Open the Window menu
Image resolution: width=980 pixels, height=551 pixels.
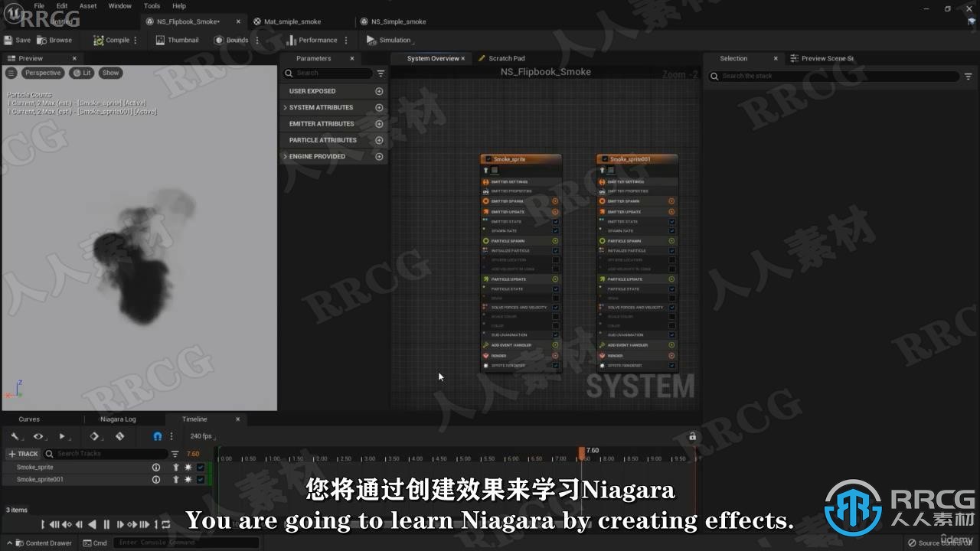119,6
